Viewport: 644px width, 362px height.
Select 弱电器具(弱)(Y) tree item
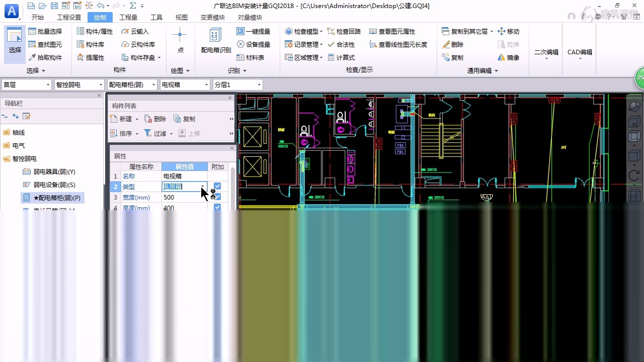[x=49, y=172]
